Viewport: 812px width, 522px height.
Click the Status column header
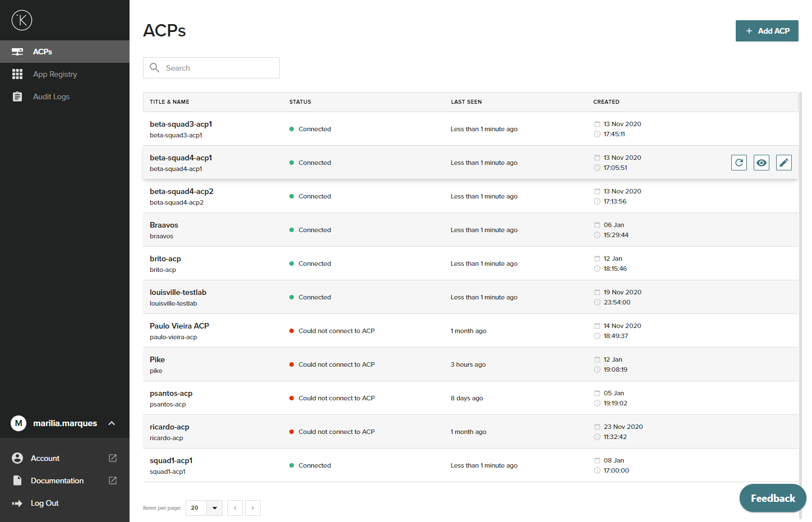pos(300,102)
